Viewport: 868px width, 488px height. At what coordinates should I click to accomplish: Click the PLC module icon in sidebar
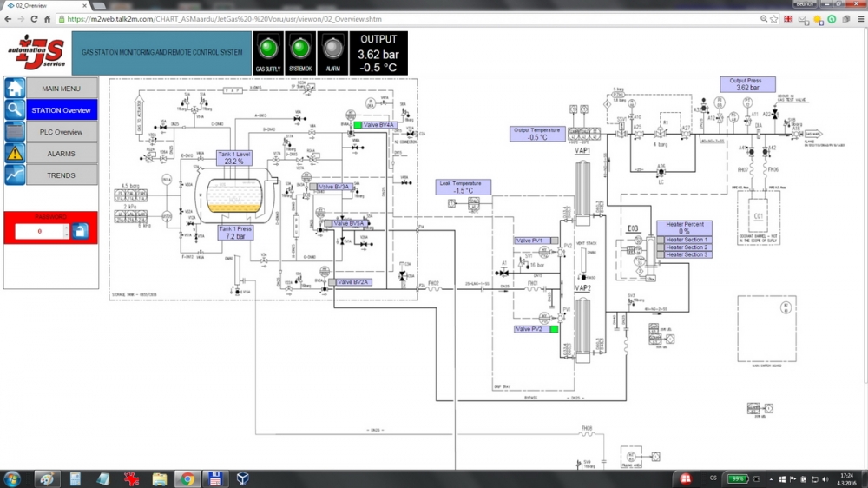pos(15,131)
